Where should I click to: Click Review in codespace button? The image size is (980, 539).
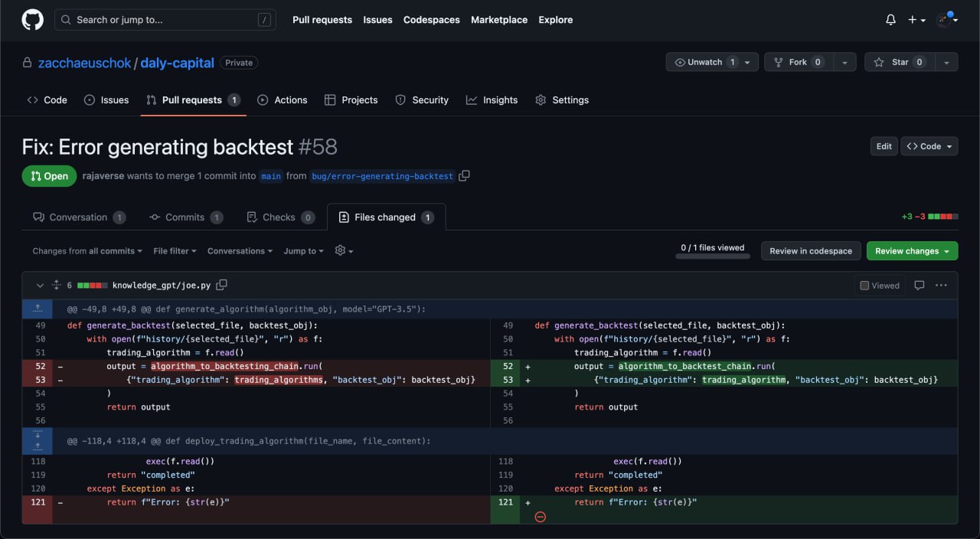(810, 251)
